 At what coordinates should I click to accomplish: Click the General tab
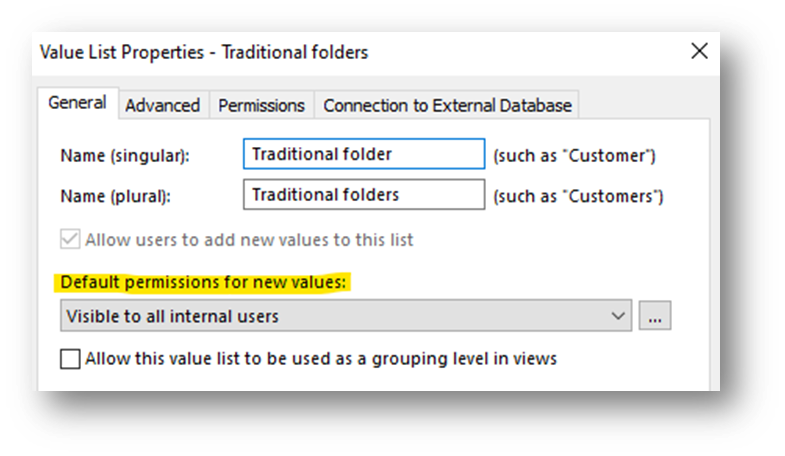tap(77, 103)
